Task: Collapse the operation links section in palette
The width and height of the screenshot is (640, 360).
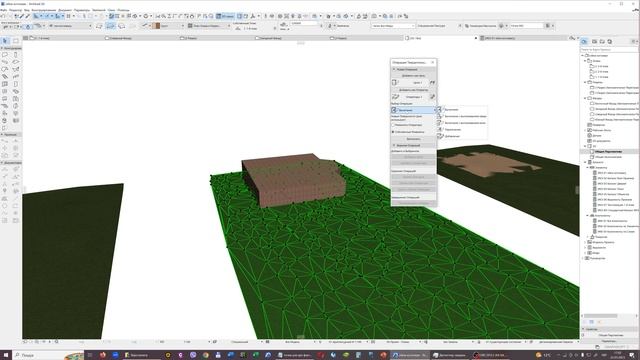Action: 394,145
